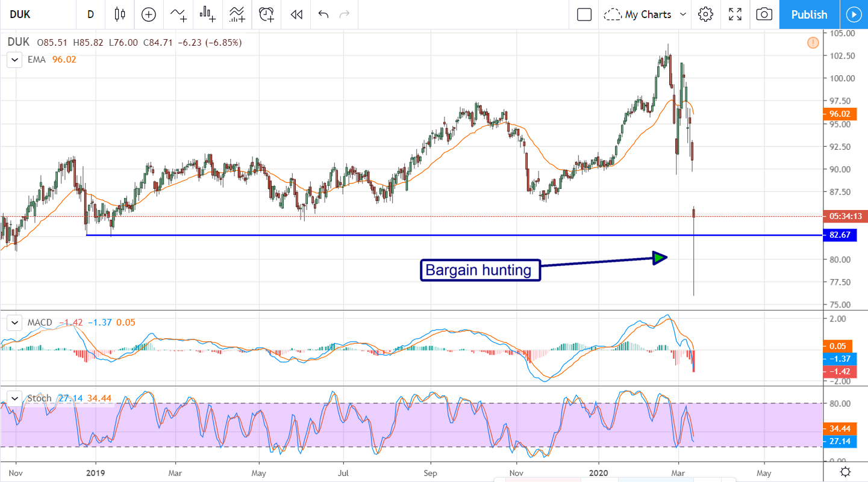Screen dimensions: 868x482
Task: Collapse the EMA indicator legend
Action: pyautogui.click(x=13, y=60)
